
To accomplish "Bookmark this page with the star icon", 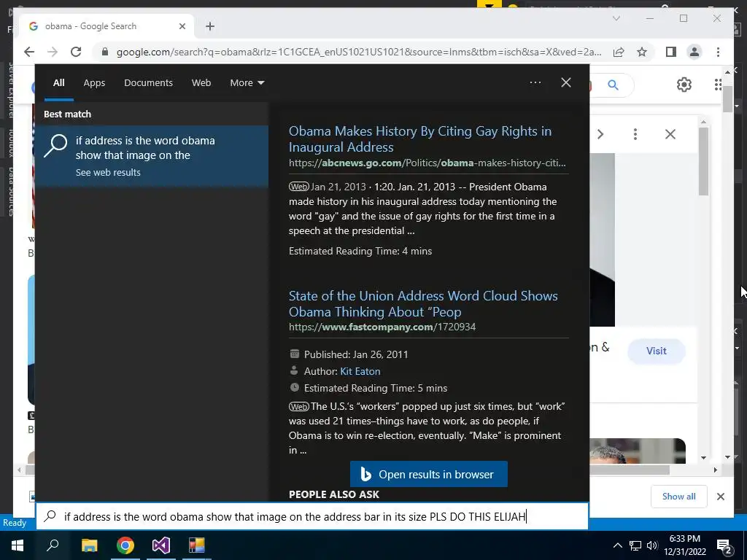I will pyautogui.click(x=642, y=52).
